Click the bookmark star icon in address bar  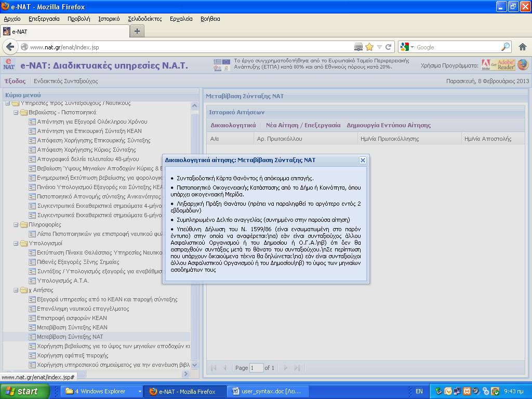pyautogui.click(x=369, y=47)
